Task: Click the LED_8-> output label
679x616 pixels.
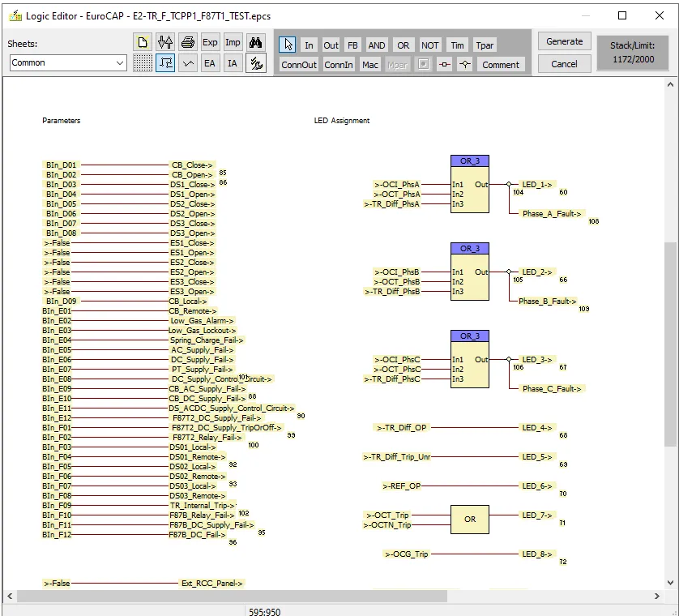Action: click(x=537, y=554)
